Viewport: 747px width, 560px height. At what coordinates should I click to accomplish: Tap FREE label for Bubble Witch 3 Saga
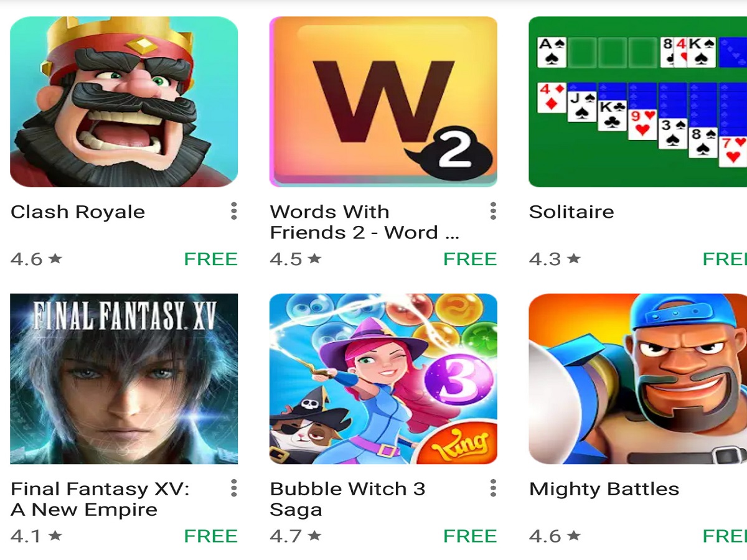click(470, 536)
